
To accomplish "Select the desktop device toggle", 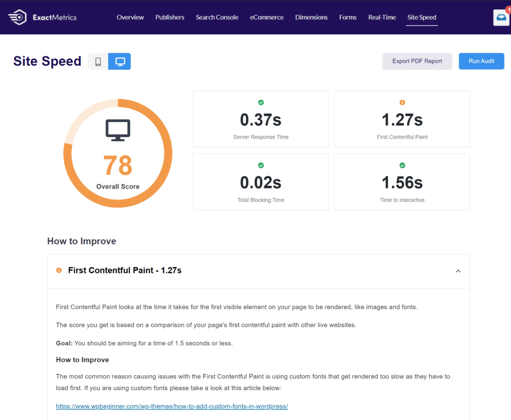I will click(x=119, y=61).
